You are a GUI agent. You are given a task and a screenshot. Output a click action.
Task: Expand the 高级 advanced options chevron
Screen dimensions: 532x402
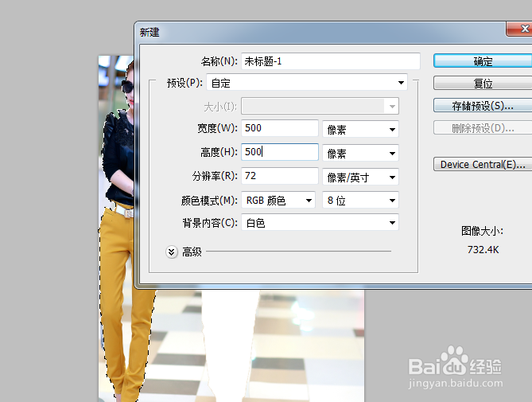172,252
